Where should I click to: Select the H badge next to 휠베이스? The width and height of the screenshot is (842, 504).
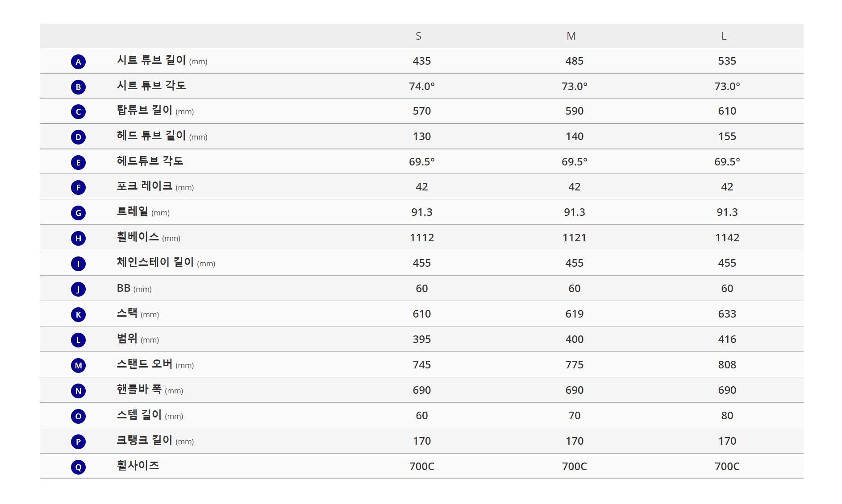(x=78, y=238)
